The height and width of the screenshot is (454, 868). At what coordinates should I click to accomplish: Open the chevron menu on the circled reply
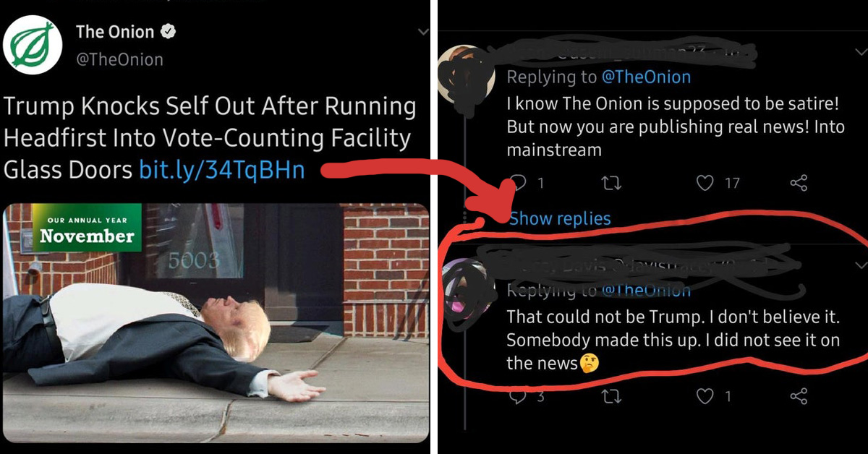click(x=861, y=264)
